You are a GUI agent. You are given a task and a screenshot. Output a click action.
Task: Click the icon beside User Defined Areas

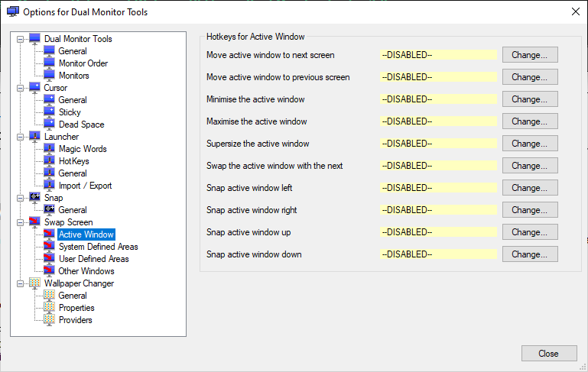point(49,259)
